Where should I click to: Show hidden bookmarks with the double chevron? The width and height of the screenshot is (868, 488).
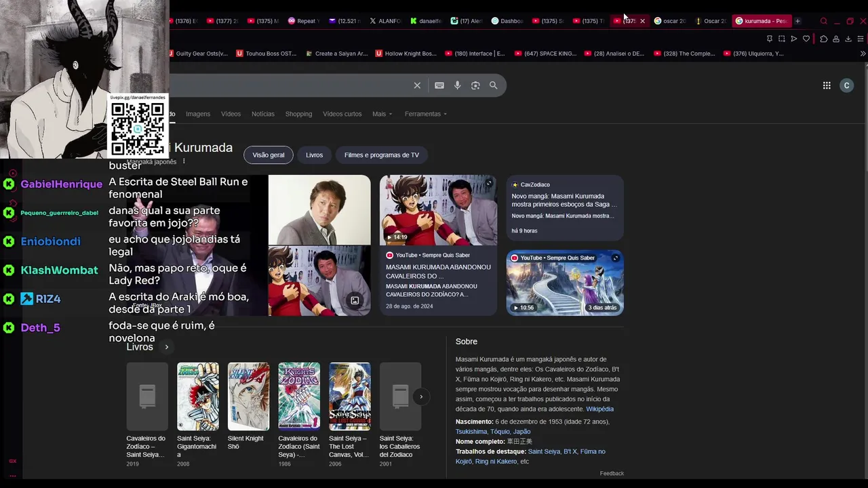click(x=863, y=54)
